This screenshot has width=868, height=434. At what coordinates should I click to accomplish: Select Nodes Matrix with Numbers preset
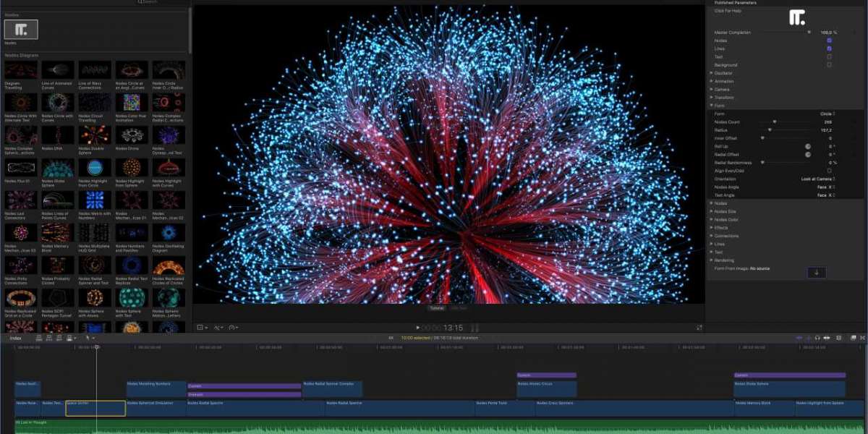pos(95,200)
